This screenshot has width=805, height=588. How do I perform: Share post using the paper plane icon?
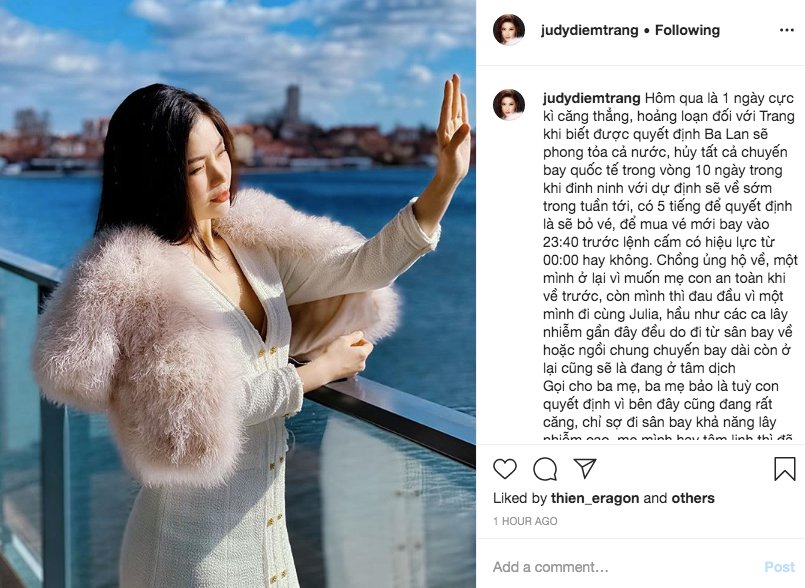coord(585,468)
